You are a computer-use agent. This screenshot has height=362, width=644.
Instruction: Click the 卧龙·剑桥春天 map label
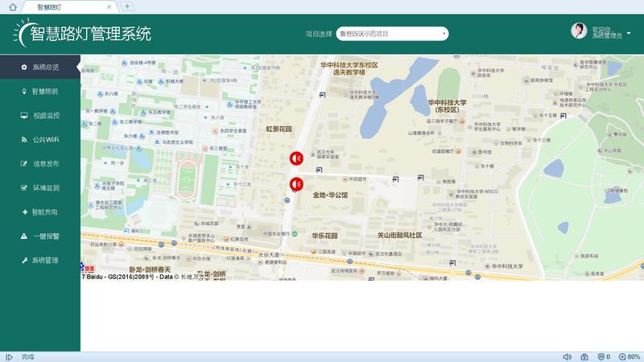(150, 269)
